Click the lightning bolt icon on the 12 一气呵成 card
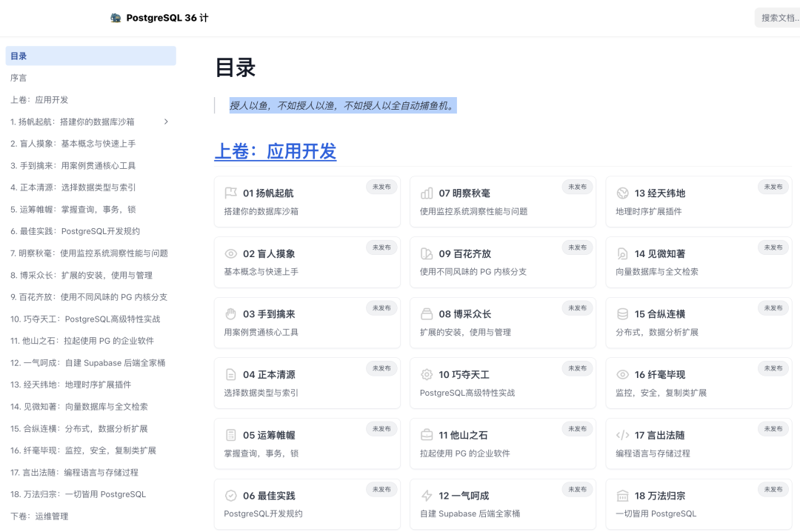Viewport: 800px width, 532px height. click(427, 496)
